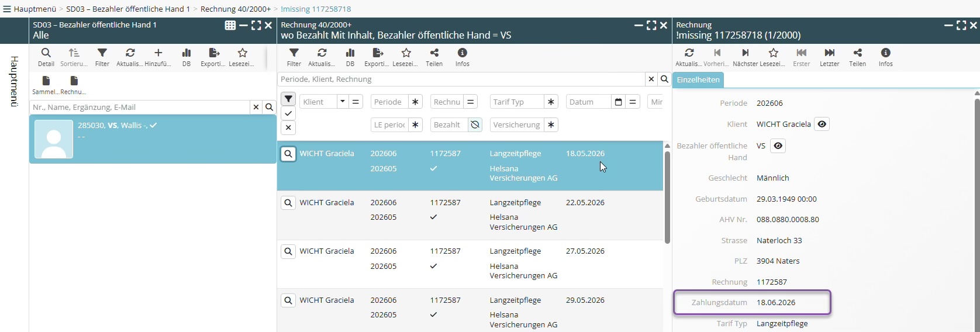Change Rechnung filter equals operator
Image resolution: width=980 pixels, height=332 pixels.
click(x=471, y=102)
